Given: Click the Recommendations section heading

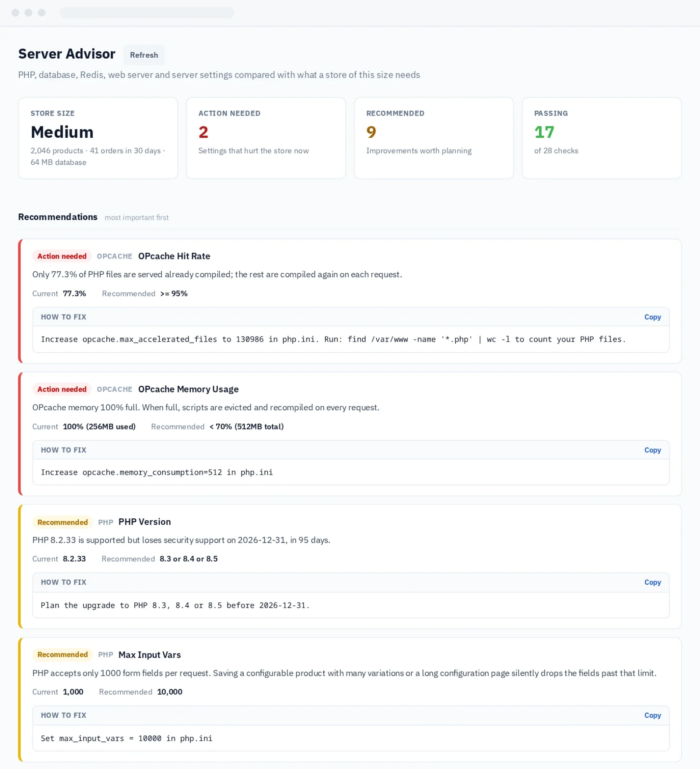Looking at the screenshot, I should point(58,217).
